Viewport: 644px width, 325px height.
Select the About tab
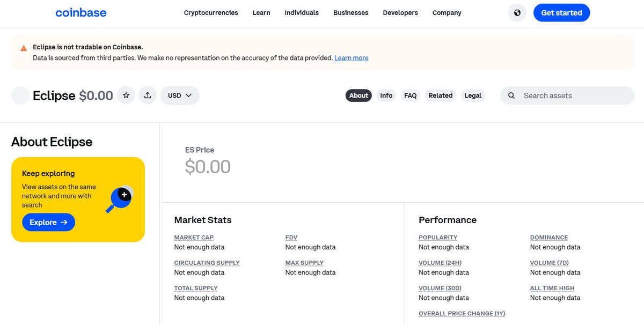[358, 95]
